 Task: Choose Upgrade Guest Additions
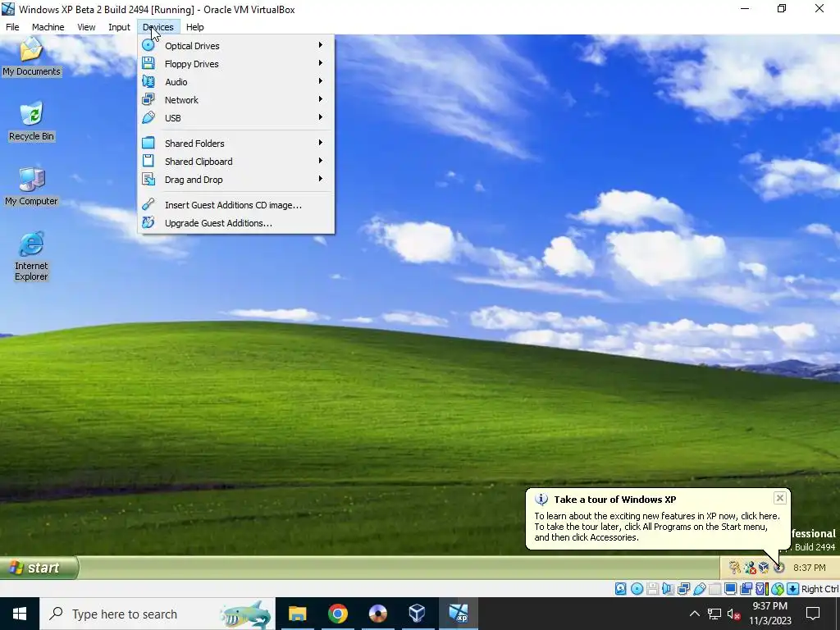235,223
